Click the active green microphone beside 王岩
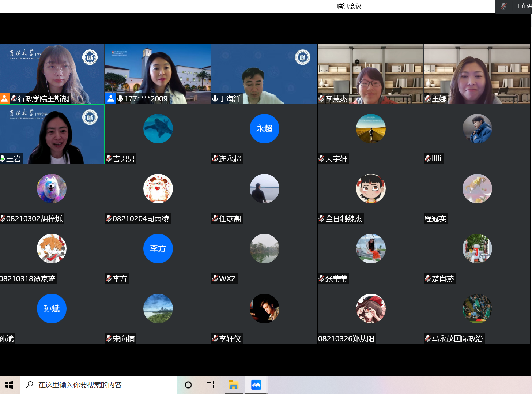Viewport: 532px width, 394px height. [3, 158]
